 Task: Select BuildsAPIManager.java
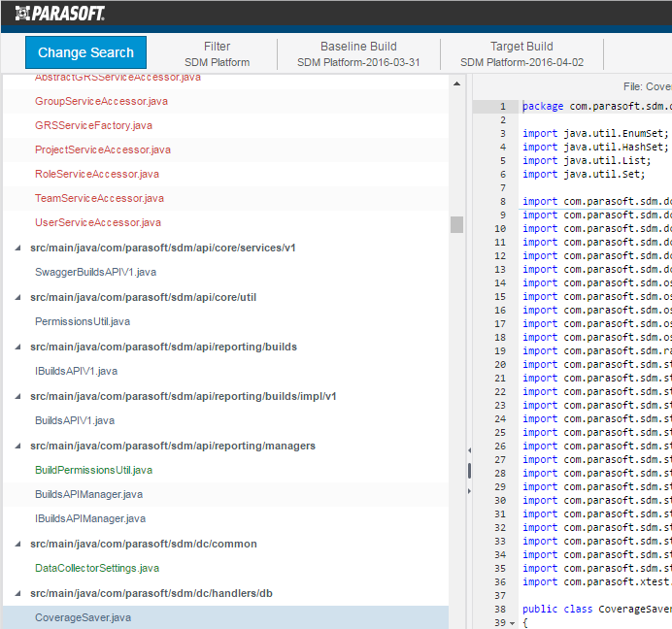click(88, 494)
